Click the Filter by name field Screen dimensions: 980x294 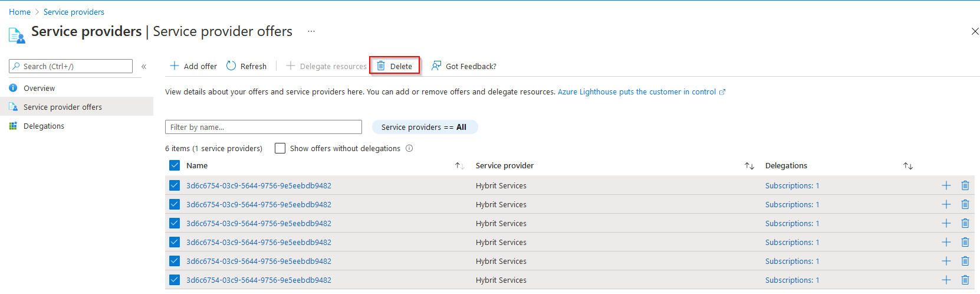(263, 127)
